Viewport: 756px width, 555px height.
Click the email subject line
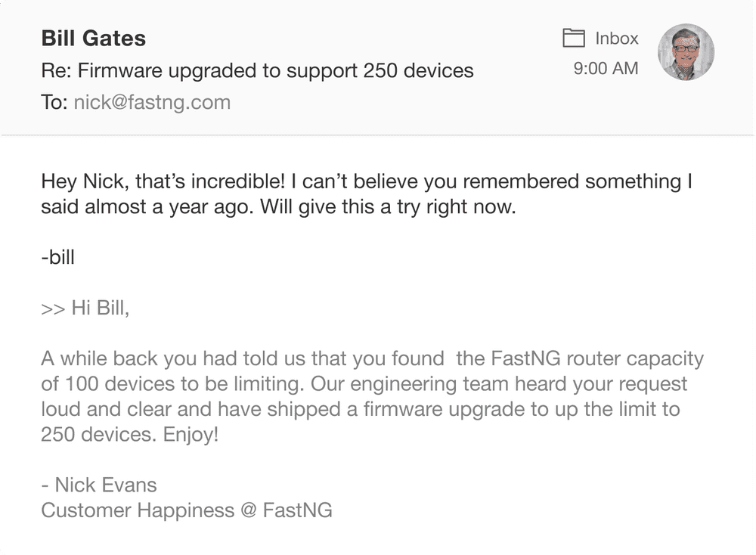[x=257, y=71]
